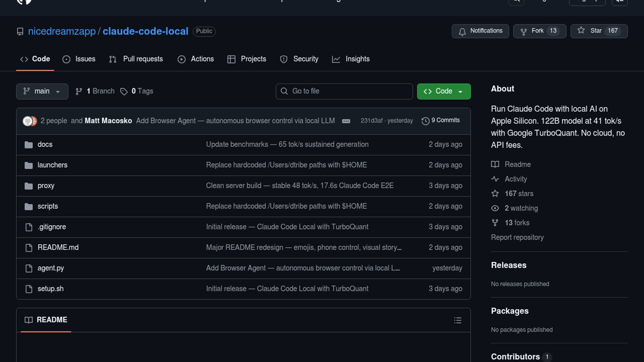This screenshot has height=362, width=644.
Task: Open nicedreamzapp owner profile link
Action: point(62,31)
